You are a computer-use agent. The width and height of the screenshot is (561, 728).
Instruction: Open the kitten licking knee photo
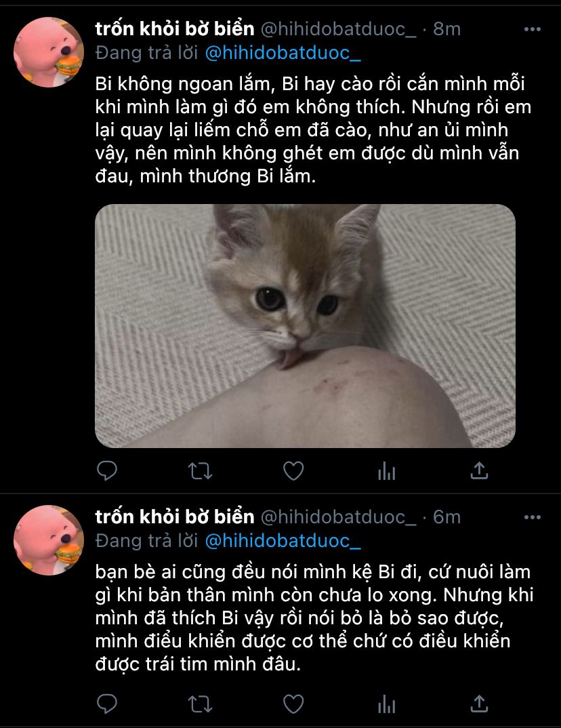[306, 326]
